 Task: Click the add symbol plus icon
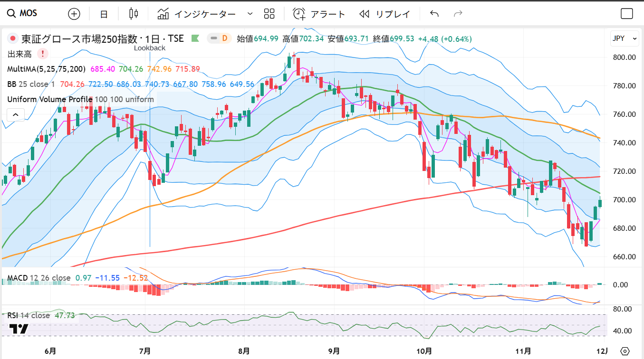pyautogui.click(x=74, y=14)
